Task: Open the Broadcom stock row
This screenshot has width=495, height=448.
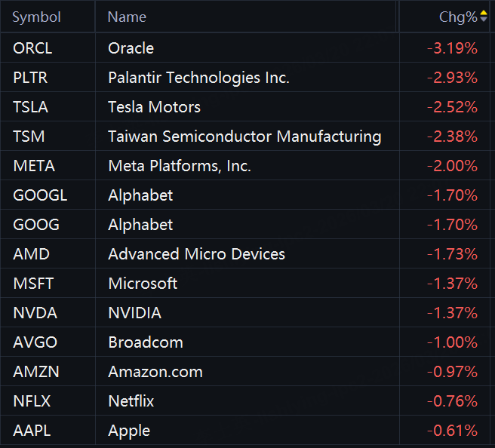Action: [145, 342]
